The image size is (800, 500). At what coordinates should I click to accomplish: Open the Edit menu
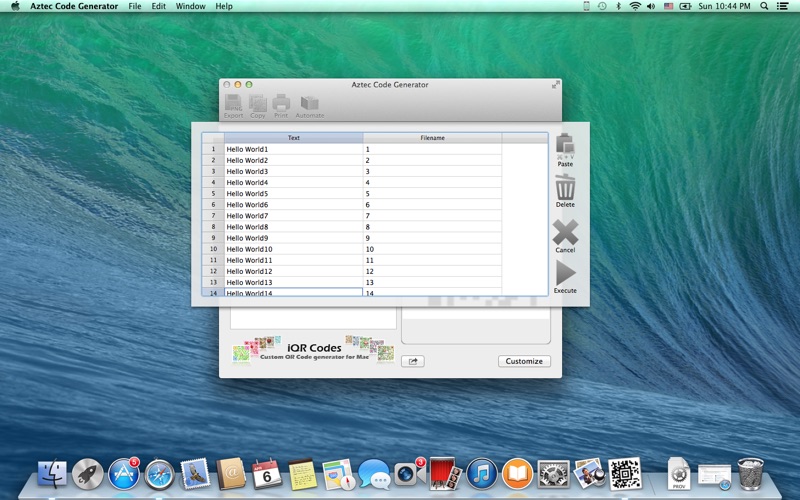[x=159, y=6]
